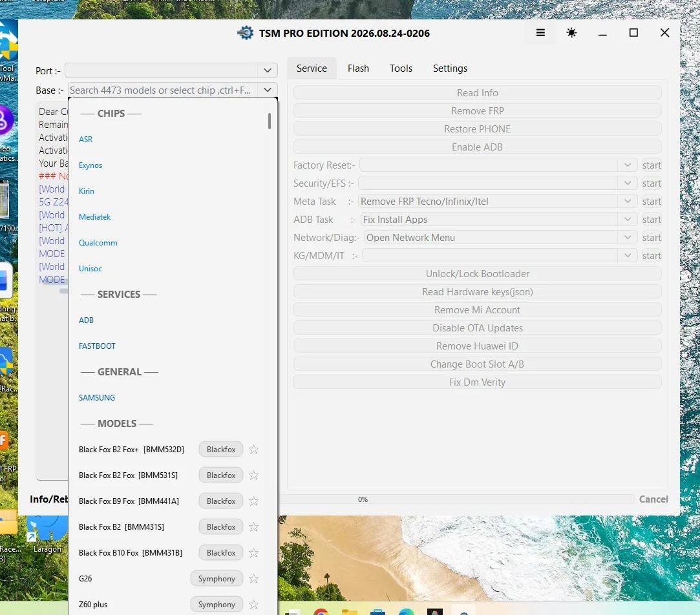Open the hamburger menu icon
This screenshot has width=700, height=615.
point(540,32)
